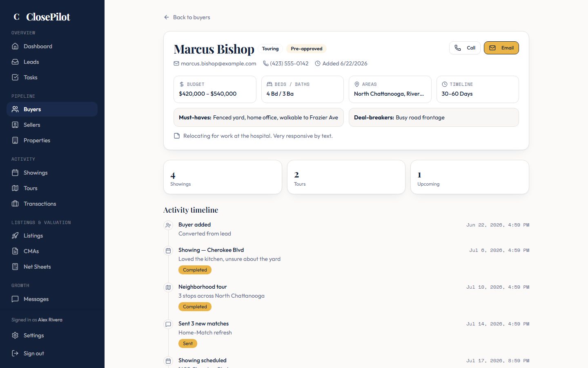Click the Messages chat bubble icon
The image size is (588, 368).
point(15,299)
